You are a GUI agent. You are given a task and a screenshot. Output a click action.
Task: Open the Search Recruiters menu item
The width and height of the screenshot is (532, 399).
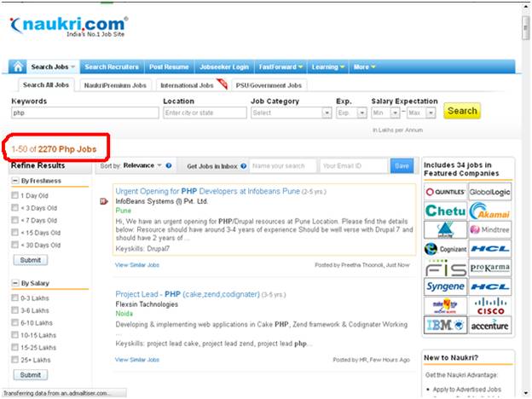click(x=112, y=66)
